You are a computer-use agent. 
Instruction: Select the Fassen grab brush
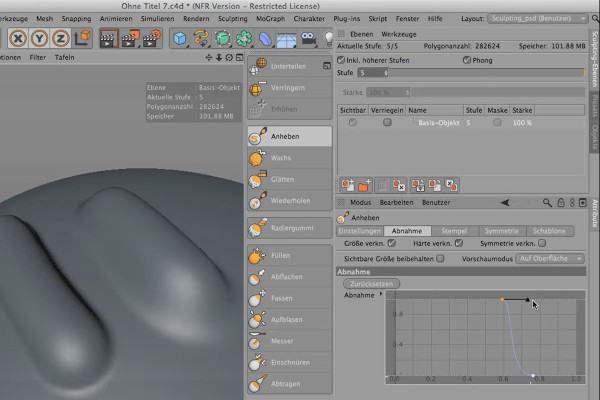coord(290,298)
